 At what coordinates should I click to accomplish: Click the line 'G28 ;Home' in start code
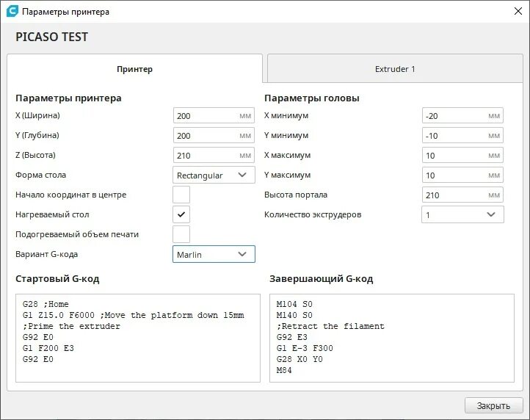tap(46, 304)
